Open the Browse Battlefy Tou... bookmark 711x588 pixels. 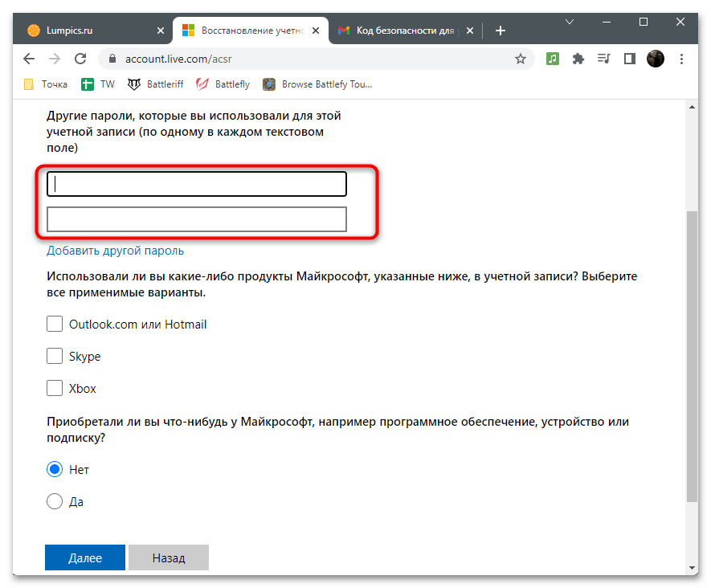coord(317,84)
